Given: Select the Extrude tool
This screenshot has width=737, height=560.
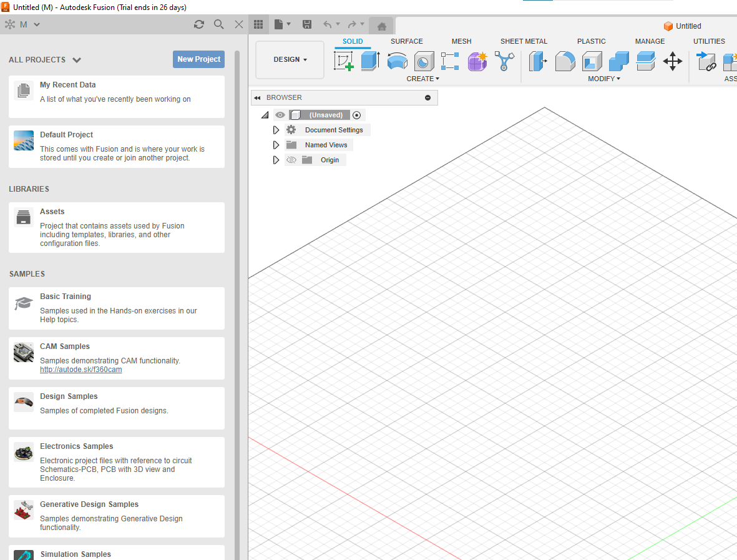Looking at the screenshot, I should [371, 61].
